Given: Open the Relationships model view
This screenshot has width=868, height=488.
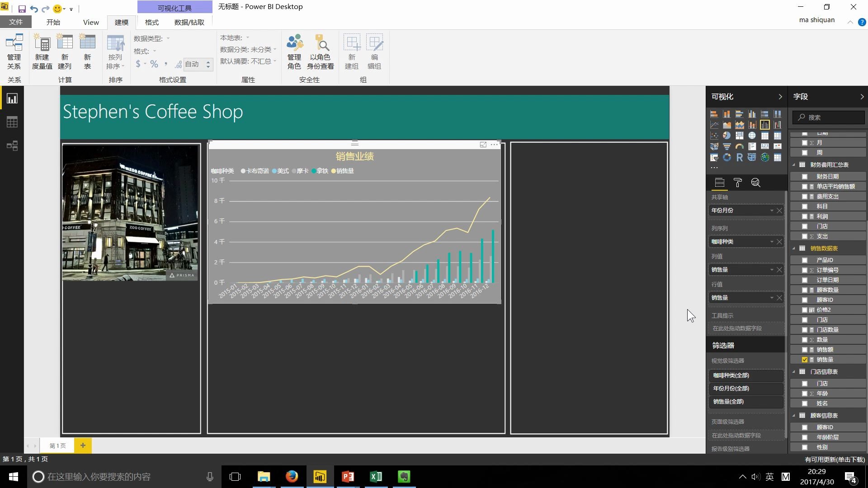Looking at the screenshot, I should click(x=12, y=145).
